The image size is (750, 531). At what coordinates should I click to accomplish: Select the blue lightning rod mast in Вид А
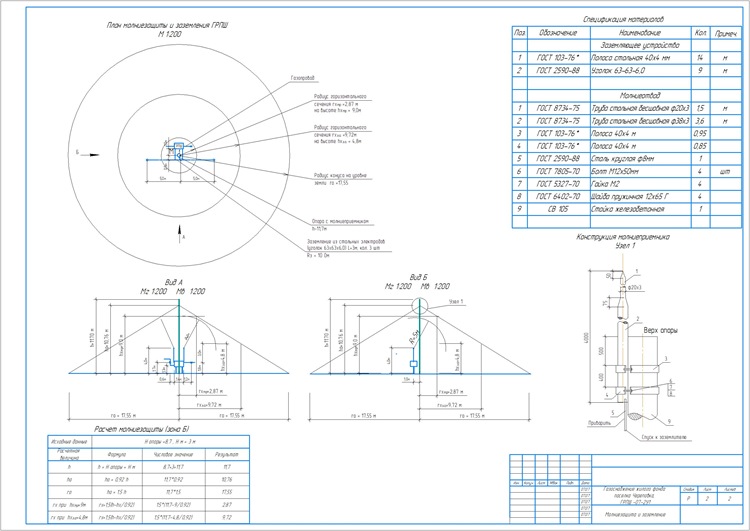point(179,336)
